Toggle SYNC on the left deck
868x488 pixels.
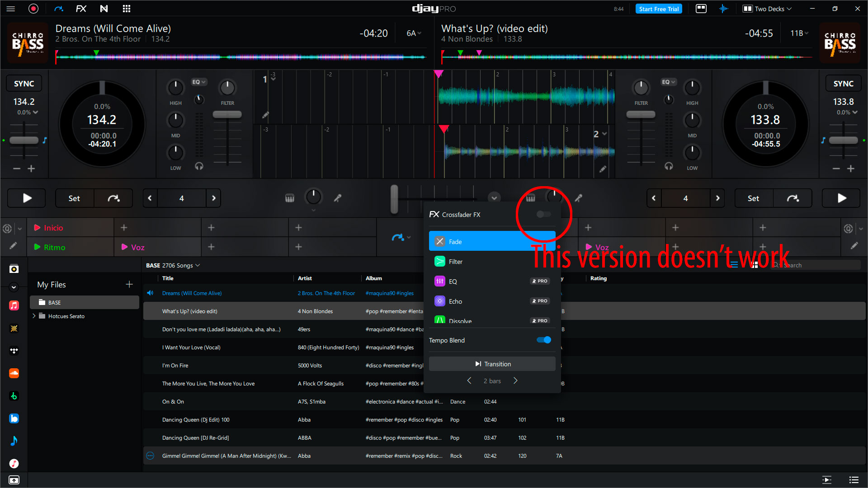coord(24,84)
